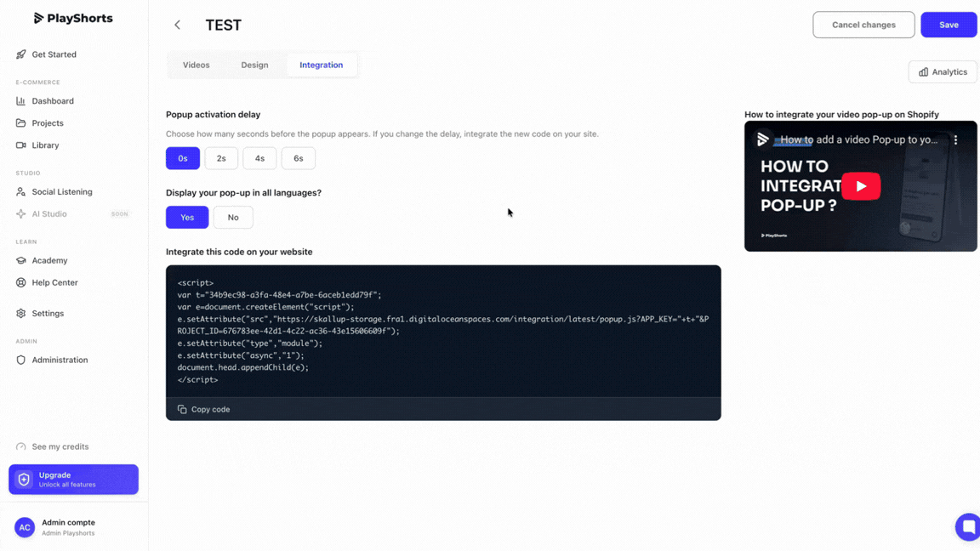
Task: Choose No for all languages display
Action: pyautogui.click(x=233, y=218)
